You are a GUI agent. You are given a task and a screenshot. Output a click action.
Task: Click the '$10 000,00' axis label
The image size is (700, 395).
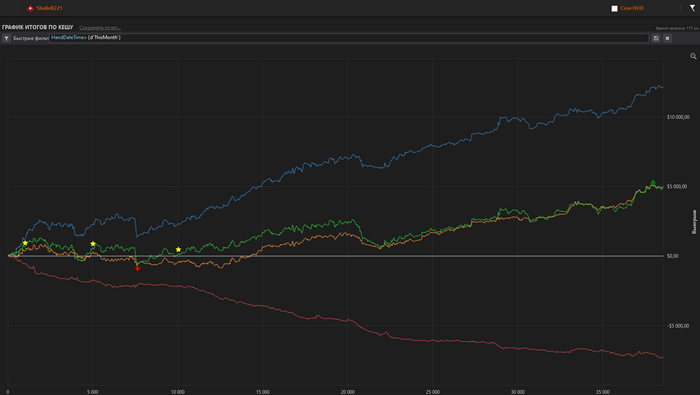[678, 117]
